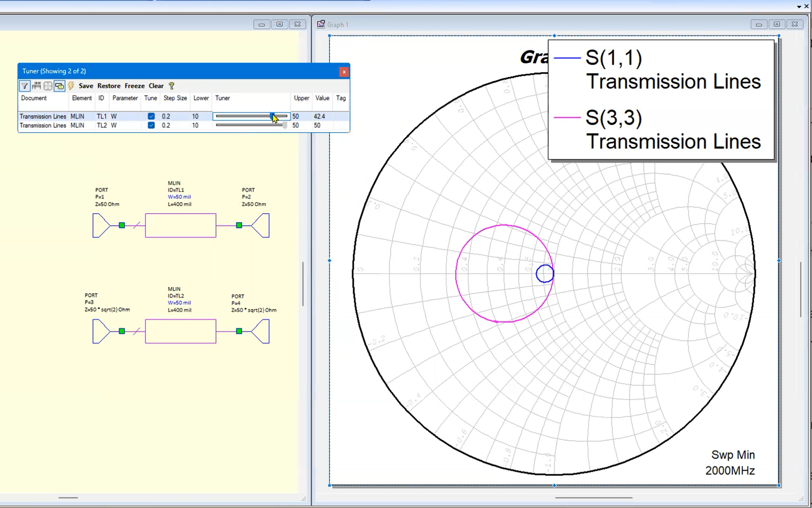The image size is (812, 508).
Task: Click the center-align icon in Tuner toolbar
Action: pos(48,86)
